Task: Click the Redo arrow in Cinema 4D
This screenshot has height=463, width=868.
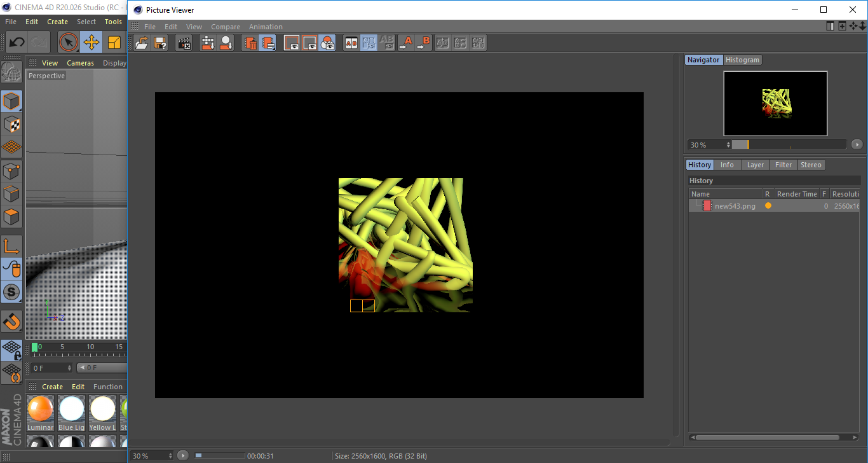Action: point(39,43)
